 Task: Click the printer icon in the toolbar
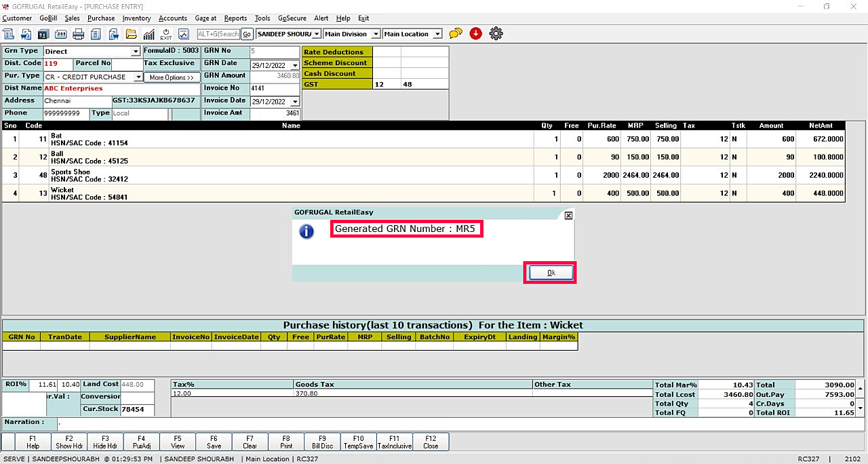click(79, 34)
